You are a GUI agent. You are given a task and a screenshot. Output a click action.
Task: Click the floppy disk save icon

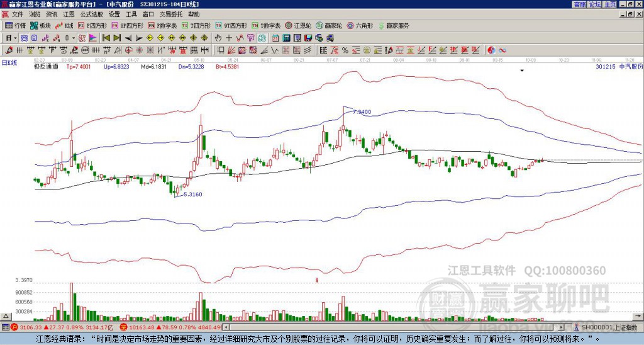pyautogui.click(x=308, y=38)
